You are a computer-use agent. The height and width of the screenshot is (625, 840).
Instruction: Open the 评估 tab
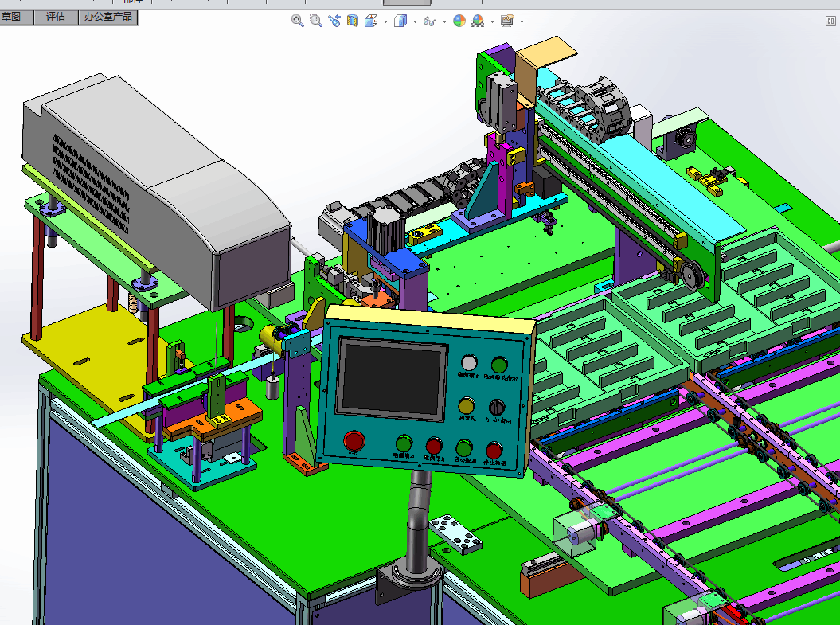(56, 17)
